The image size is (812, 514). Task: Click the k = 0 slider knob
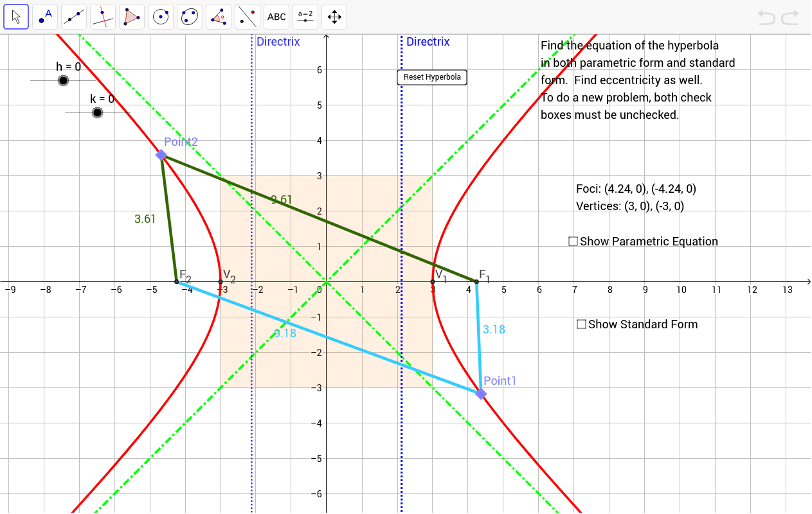click(x=97, y=113)
